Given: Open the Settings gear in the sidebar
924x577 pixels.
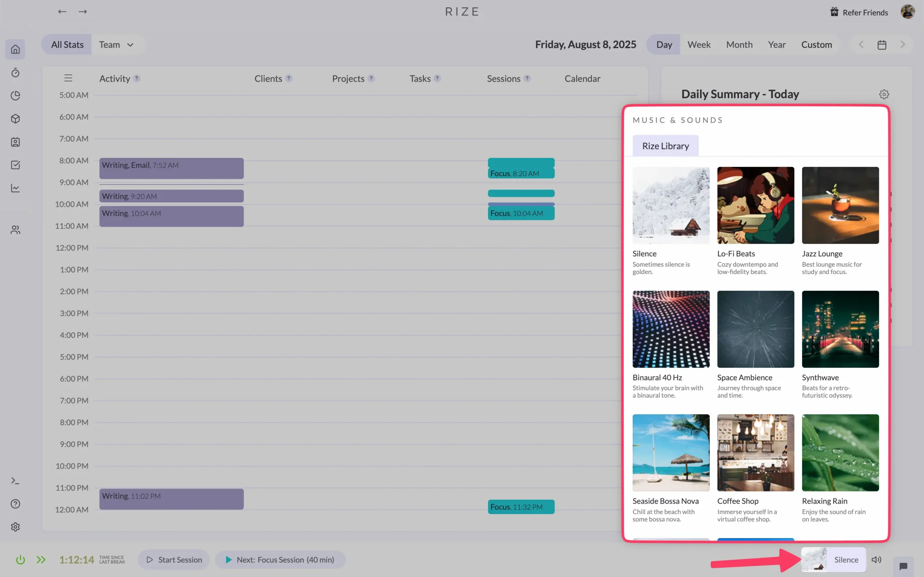Looking at the screenshot, I should (x=15, y=527).
